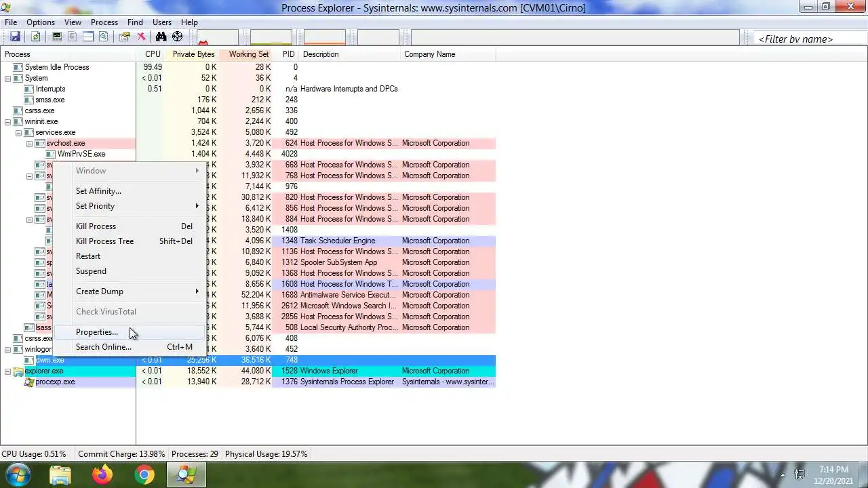This screenshot has width=868, height=488.
Task: Select System Idle Process row
Action: pyautogui.click(x=248, y=67)
